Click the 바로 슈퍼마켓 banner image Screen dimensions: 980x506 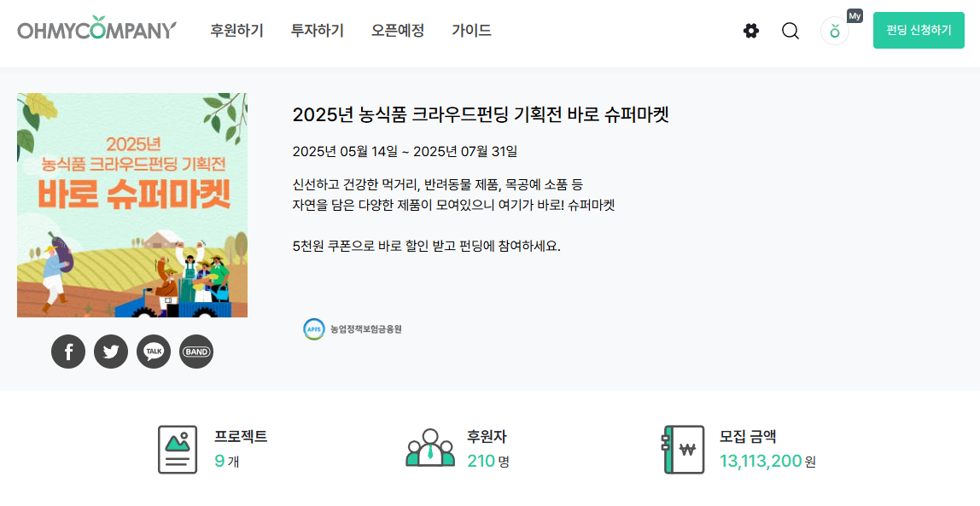pyautogui.click(x=131, y=205)
